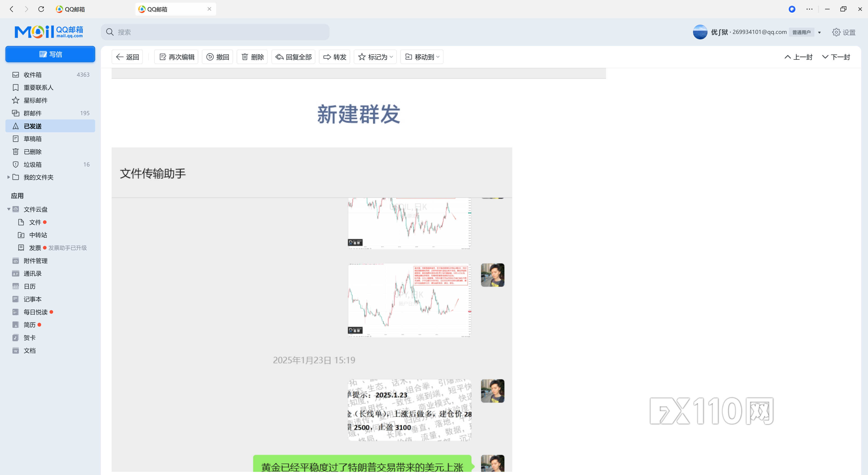Click the browser forward arrow

(x=26, y=9)
